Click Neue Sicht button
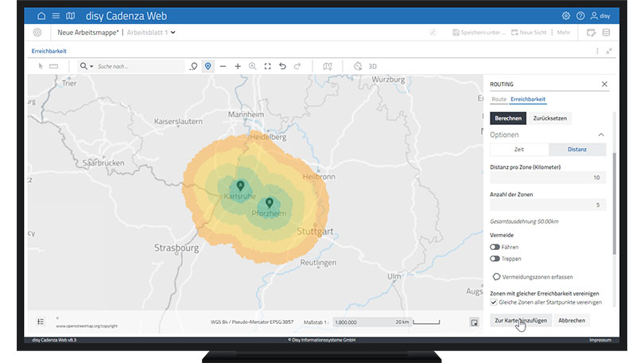This screenshot has height=363, width=644. click(529, 33)
